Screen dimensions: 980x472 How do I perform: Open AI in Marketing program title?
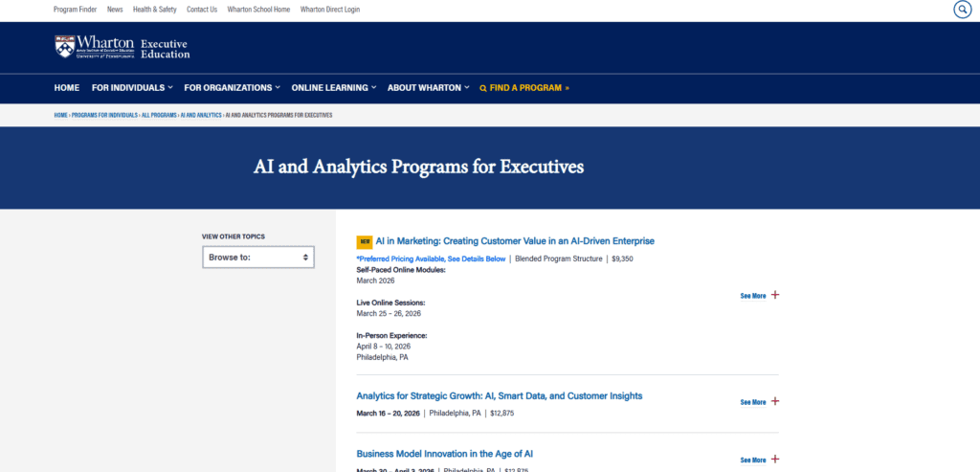point(515,240)
